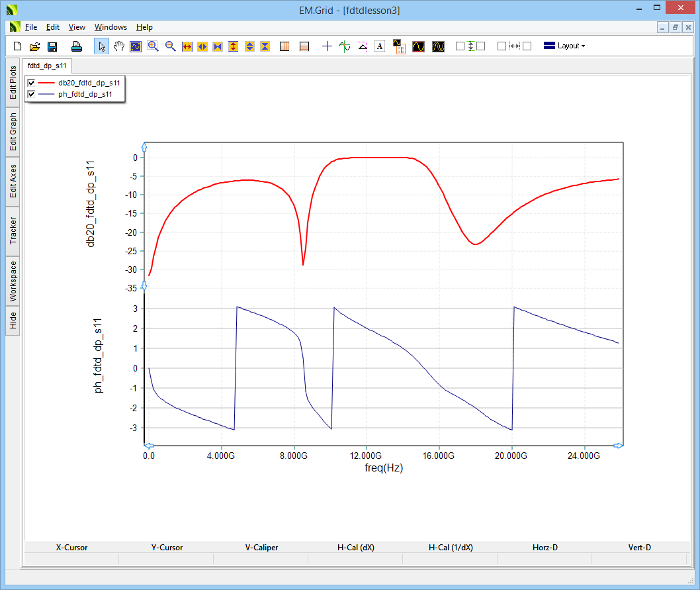
Task: Open the File menu
Action: (31, 27)
